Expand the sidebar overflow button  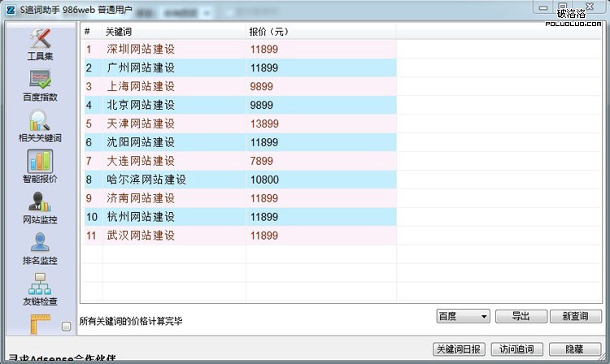(x=67, y=327)
